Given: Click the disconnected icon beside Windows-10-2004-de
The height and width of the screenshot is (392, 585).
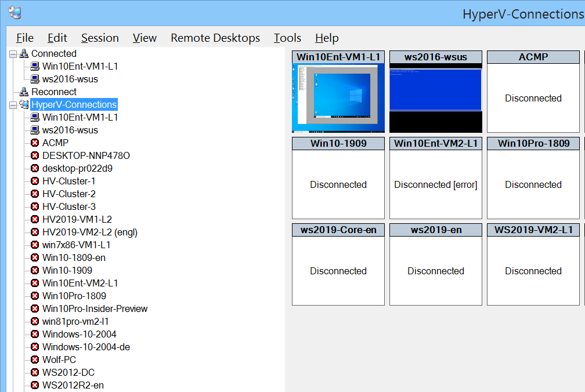Looking at the screenshot, I should click(x=35, y=347).
